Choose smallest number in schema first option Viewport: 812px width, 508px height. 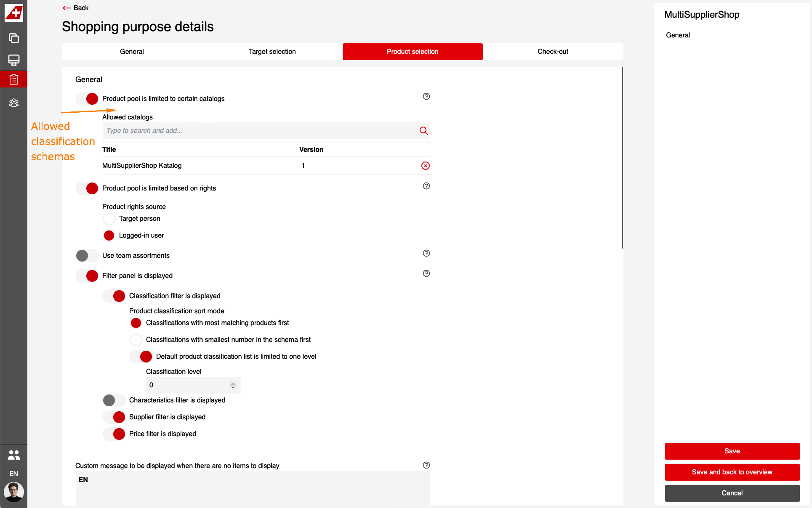click(136, 340)
